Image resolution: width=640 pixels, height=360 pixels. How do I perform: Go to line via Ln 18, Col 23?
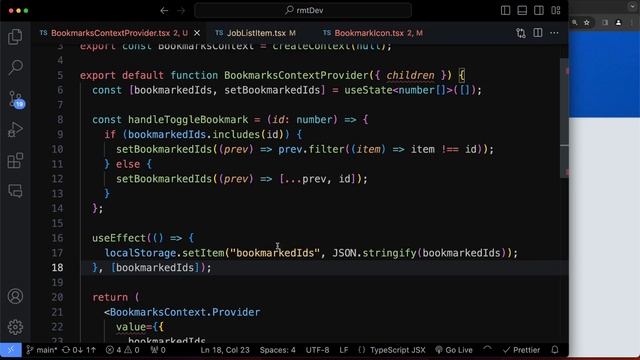coord(225,350)
